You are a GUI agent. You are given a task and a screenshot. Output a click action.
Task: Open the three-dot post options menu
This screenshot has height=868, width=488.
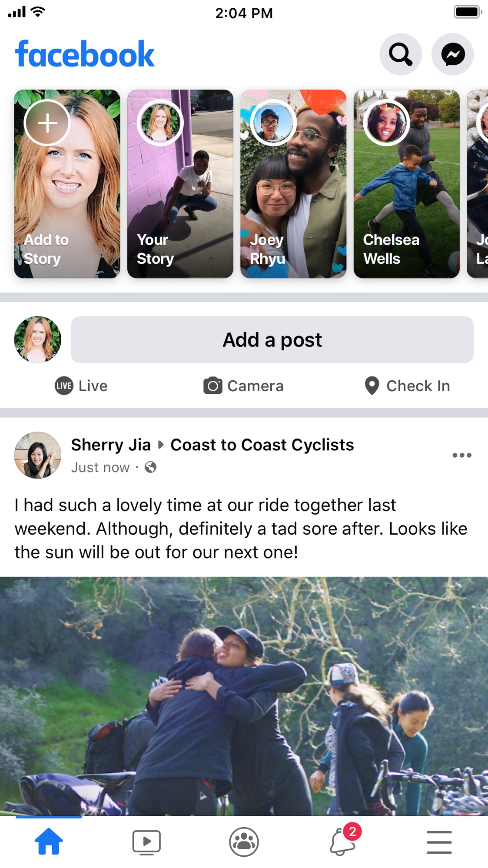(461, 455)
